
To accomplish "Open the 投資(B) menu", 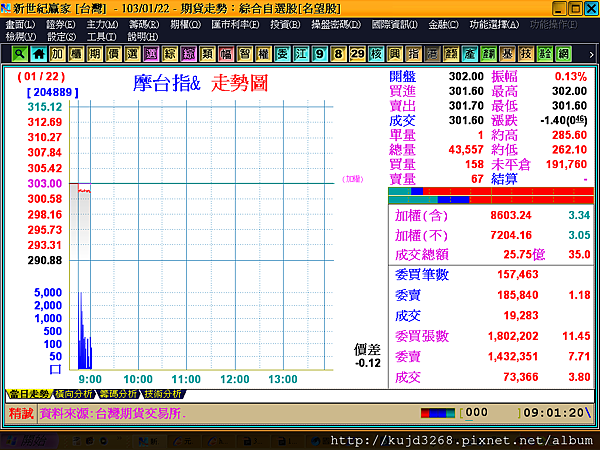I will (x=285, y=25).
